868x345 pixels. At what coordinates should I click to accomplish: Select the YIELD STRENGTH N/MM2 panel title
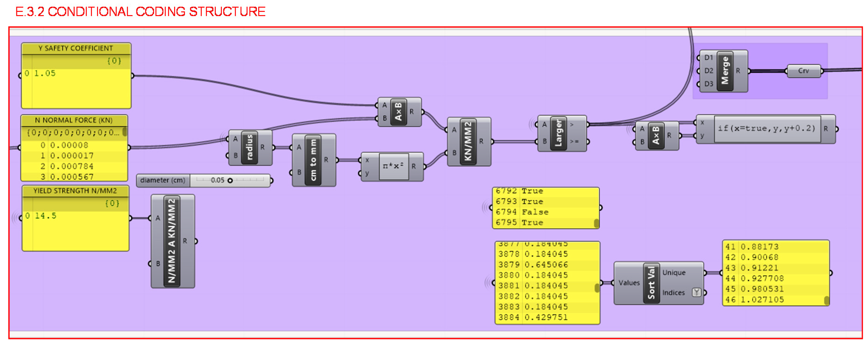click(75, 191)
